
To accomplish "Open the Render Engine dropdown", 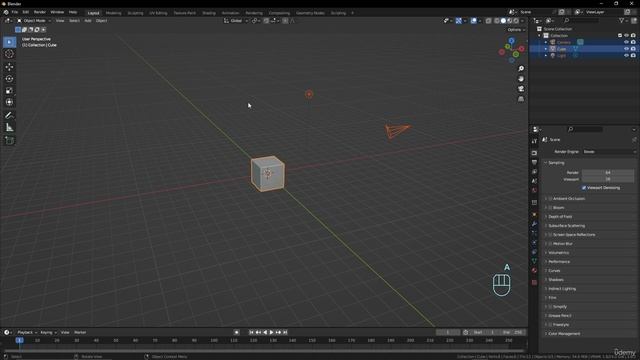I will coord(609,151).
